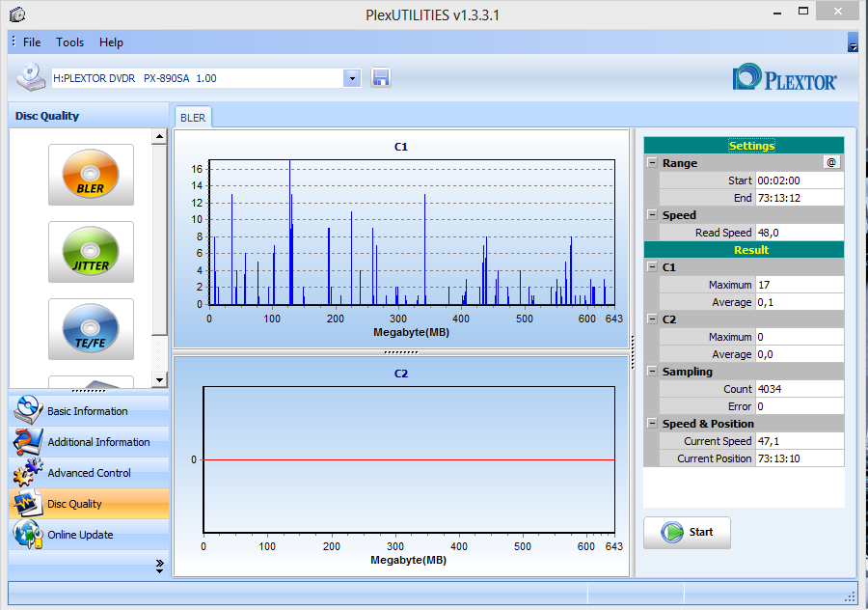The width and height of the screenshot is (868, 610).
Task: Select the JITTER disc test icon
Action: [91, 252]
